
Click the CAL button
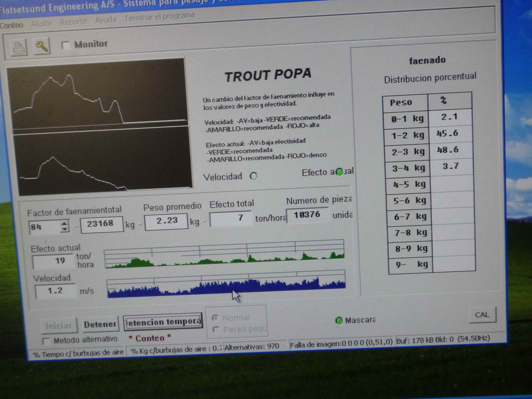click(x=482, y=315)
